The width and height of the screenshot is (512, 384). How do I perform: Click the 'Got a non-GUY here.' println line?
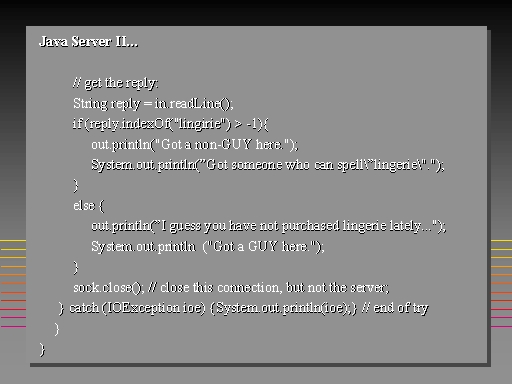pos(195,145)
